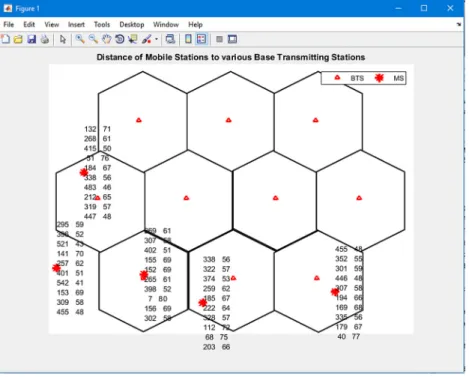The image size is (469, 377).
Task: Click the text row '301 59'
Action: click(x=349, y=269)
